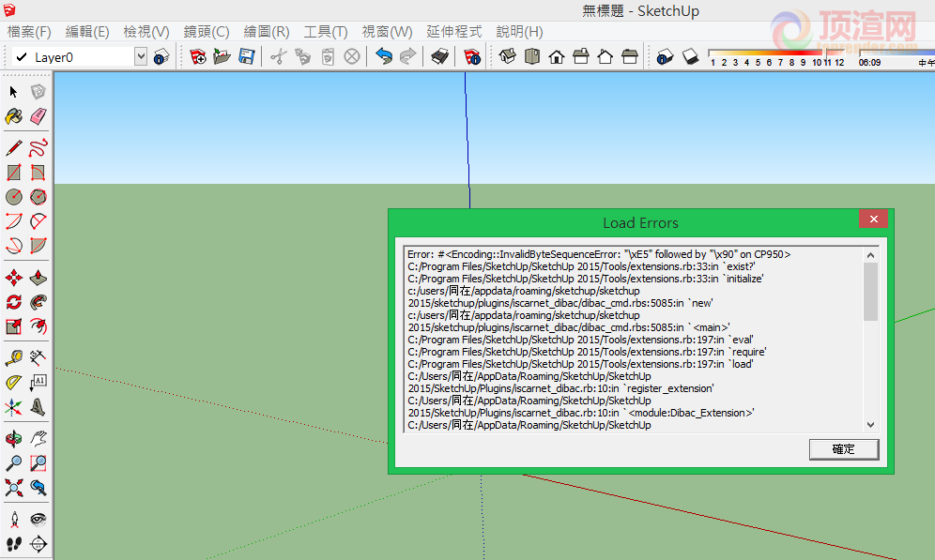Click the Open file toolbar icon
The image size is (935, 560).
tap(222, 57)
